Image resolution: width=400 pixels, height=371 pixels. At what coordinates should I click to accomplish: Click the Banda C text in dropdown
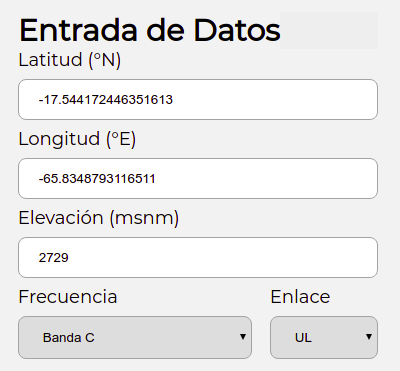pyautogui.click(x=69, y=338)
